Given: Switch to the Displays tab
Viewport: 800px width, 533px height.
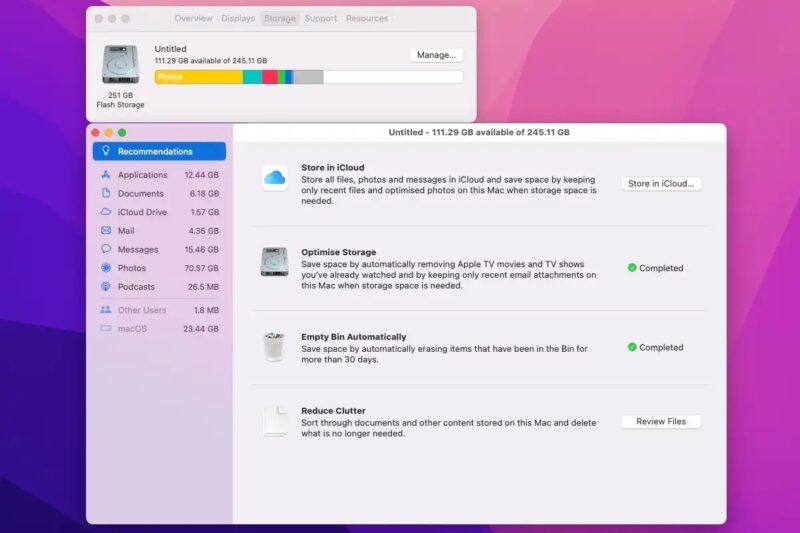Looking at the screenshot, I should 238,18.
